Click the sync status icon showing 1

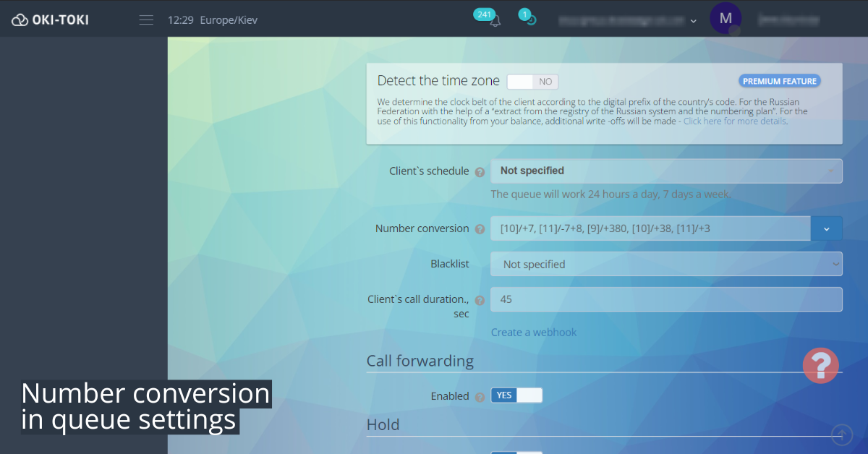(528, 18)
